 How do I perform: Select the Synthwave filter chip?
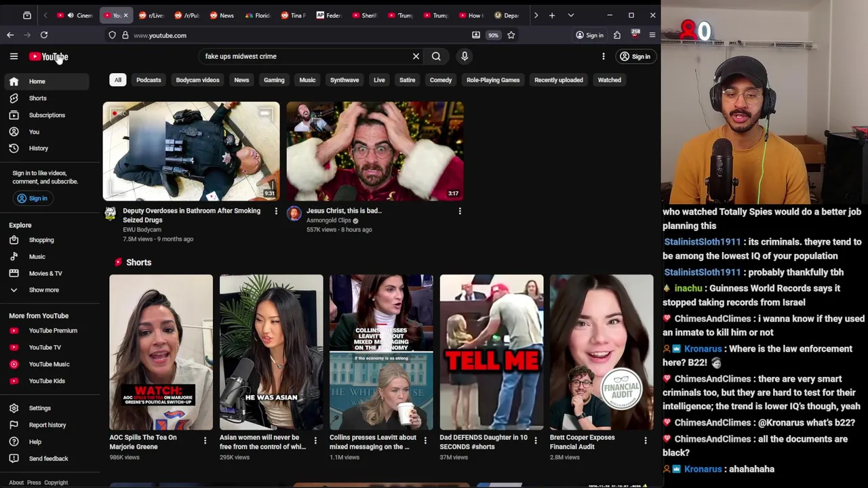[x=344, y=80]
